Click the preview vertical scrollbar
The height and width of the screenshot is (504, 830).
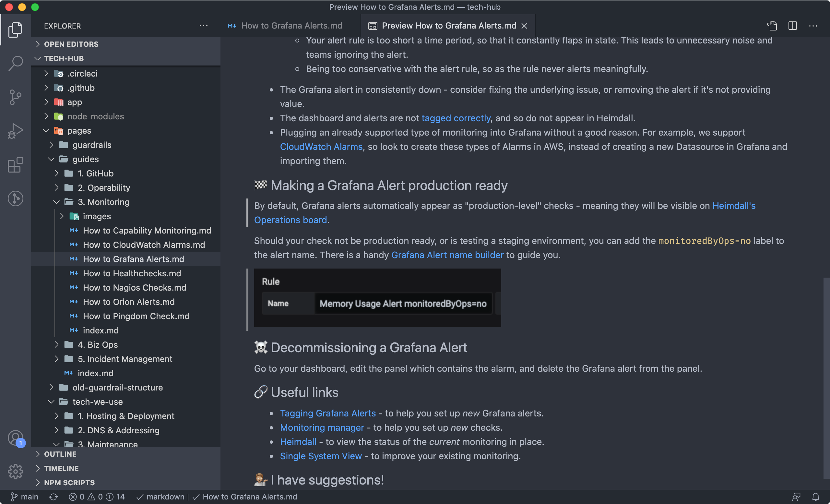pos(826,377)
